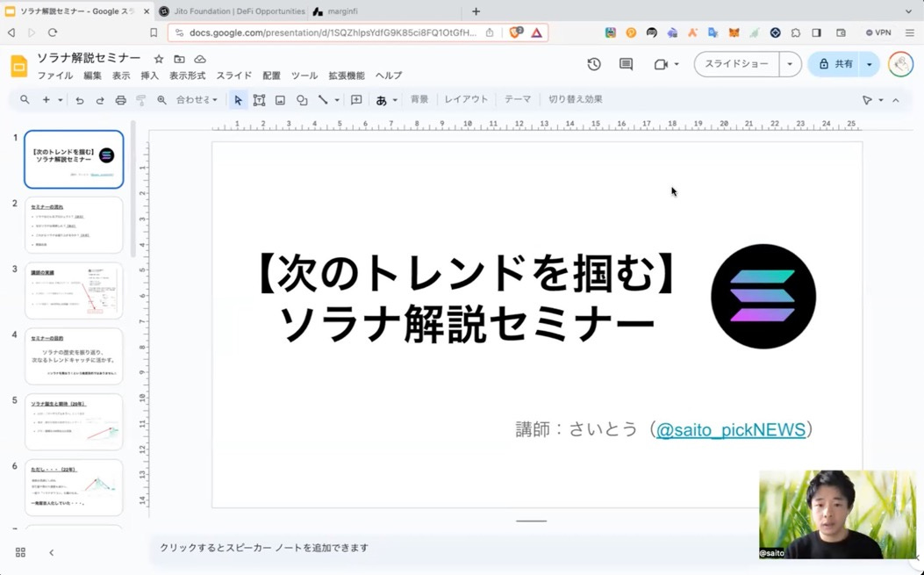This screenshot has width=924, height=575.
Task: Expand share options dropdown arrow
Action: (x=870, y=64)
